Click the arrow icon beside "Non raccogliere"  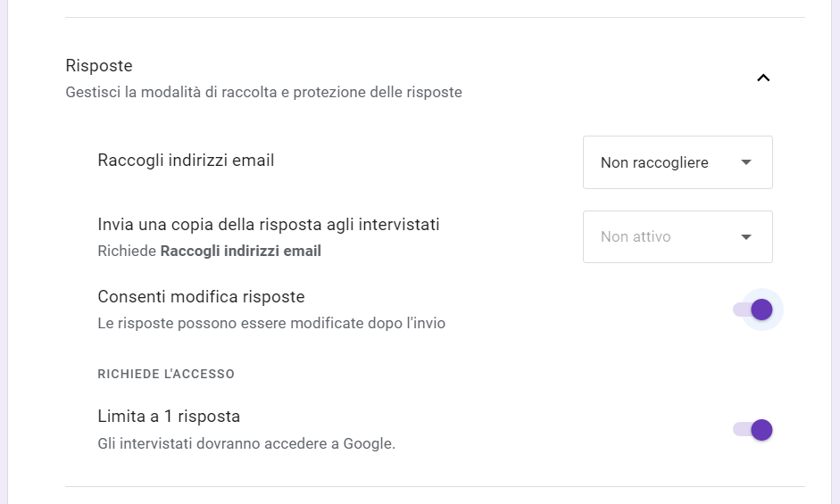[x=746, y=162]
